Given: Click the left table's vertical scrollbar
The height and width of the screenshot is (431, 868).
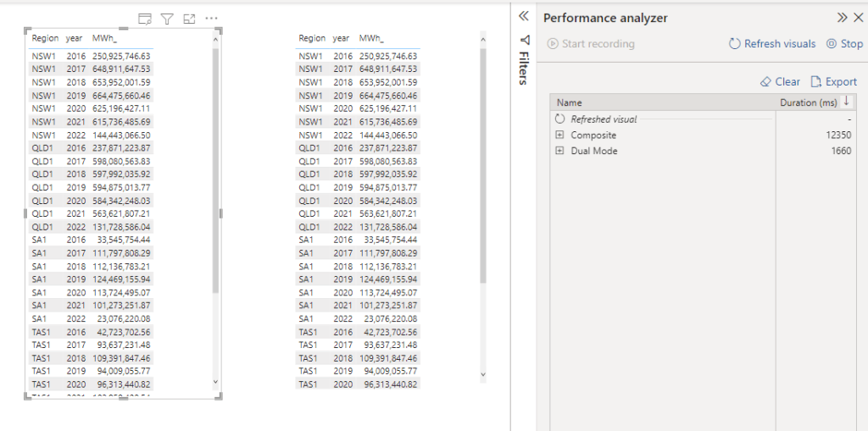Looking at the screenshot, I should tap(215, 169).
